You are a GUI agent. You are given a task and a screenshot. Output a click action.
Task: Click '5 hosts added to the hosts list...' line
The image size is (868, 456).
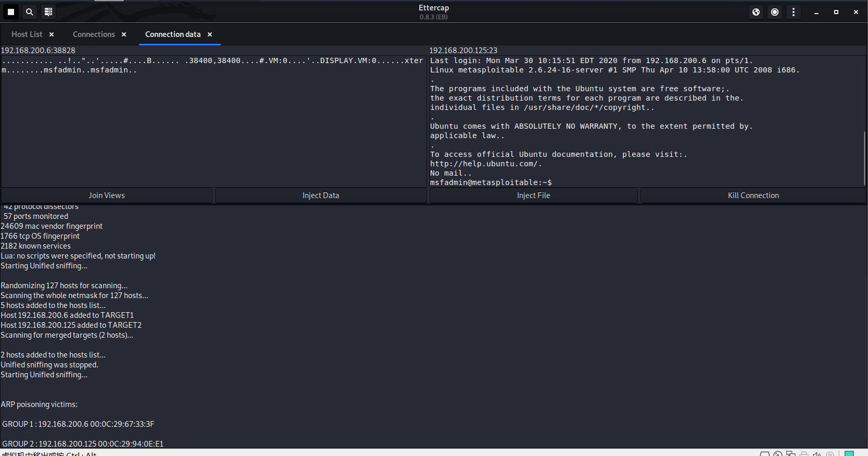(x=53, y=305)
